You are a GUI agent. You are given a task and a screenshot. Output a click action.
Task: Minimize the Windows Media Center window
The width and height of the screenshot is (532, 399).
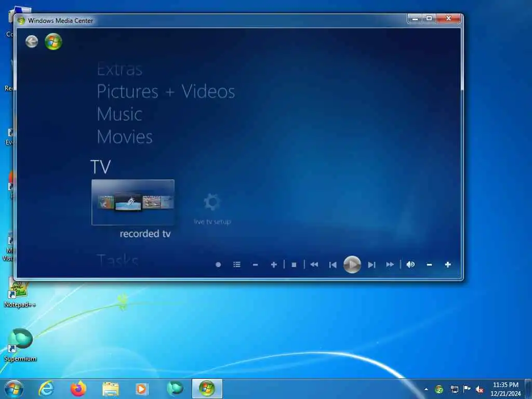[415, 19]
